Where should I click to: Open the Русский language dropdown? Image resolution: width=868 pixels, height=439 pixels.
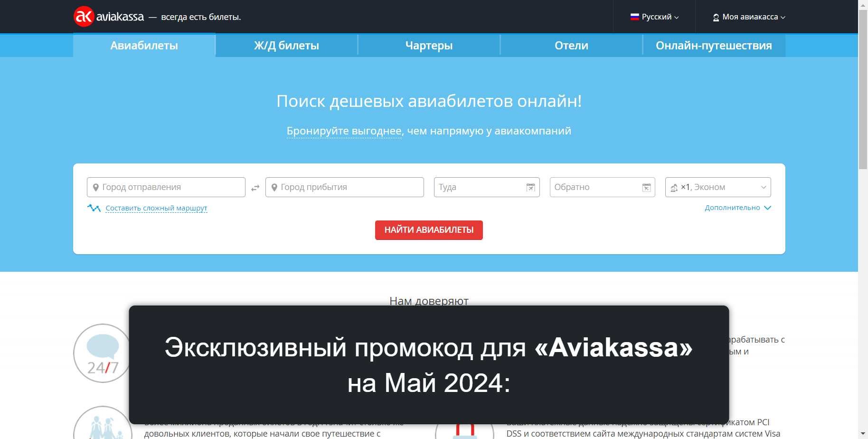pyautogui.click(x=654, y=17)
